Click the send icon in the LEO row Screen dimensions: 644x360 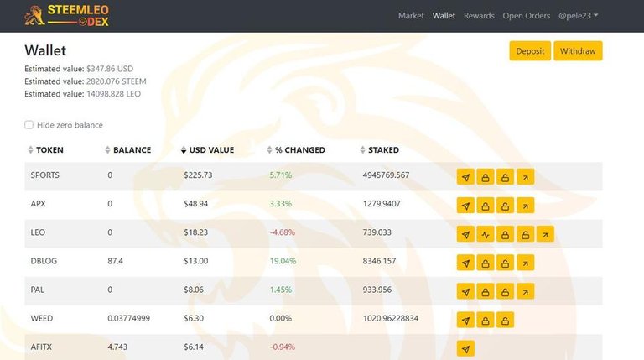coord(465,234)
